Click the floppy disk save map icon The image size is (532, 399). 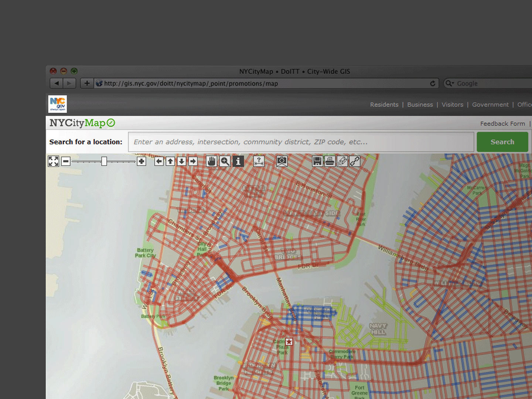[317, 161]
